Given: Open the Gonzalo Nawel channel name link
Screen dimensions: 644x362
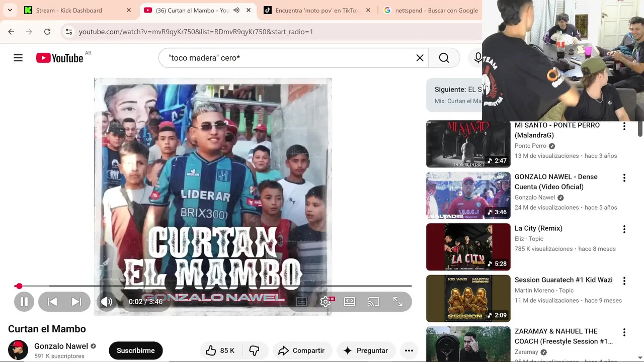Looking at the screenshot, I should coord(61,346).
